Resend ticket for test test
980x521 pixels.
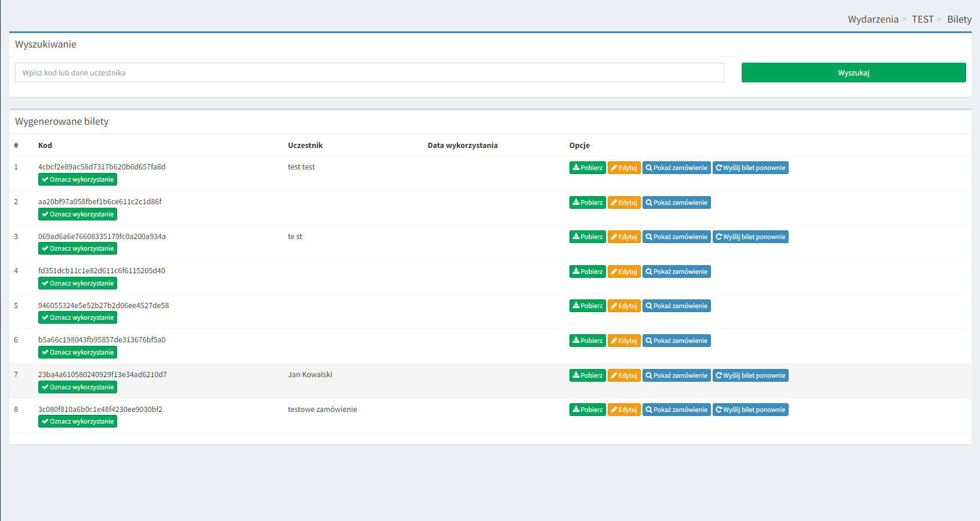click(750, 168)
